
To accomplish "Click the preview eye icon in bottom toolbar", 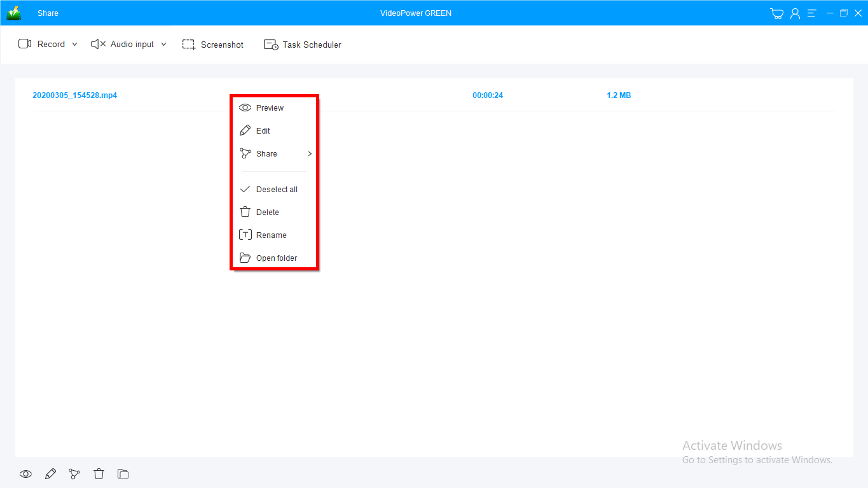I will pyautogui.click(x=25, y=474).
